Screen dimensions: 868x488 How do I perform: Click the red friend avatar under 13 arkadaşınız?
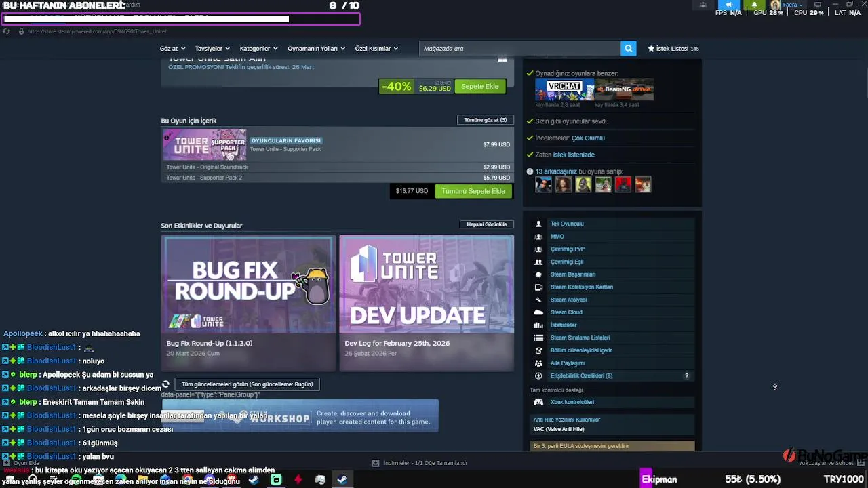point(623,184)
